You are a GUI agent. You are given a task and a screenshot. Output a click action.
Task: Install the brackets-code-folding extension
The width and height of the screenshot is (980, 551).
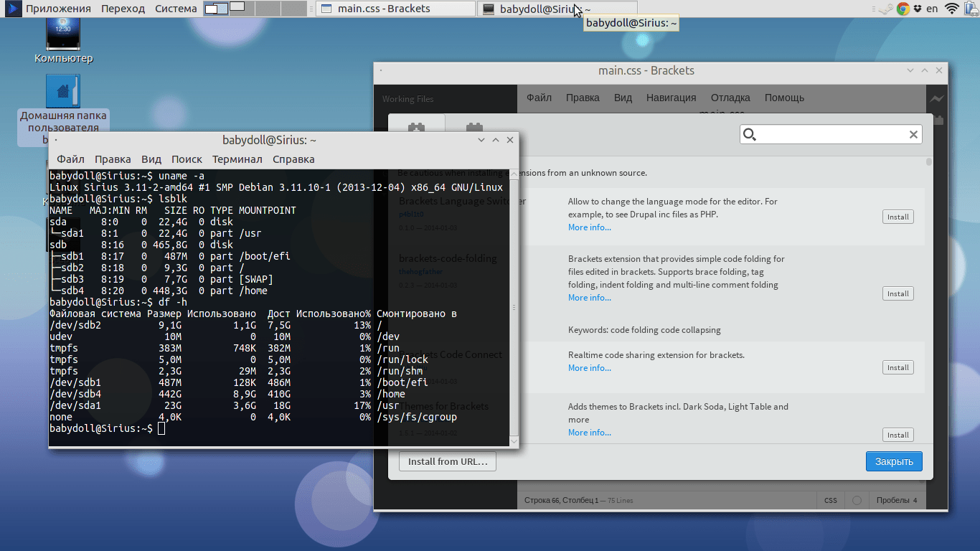tap(897, 293)
